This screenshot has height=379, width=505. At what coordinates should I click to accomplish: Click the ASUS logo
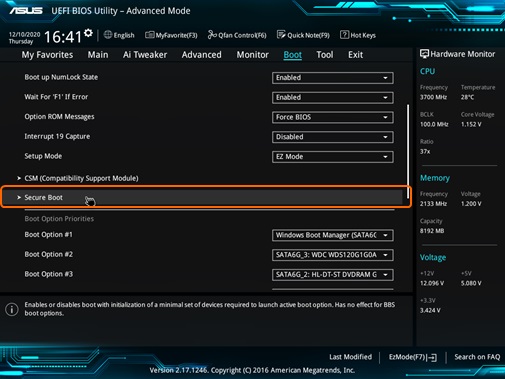click(x=26, y=11)
